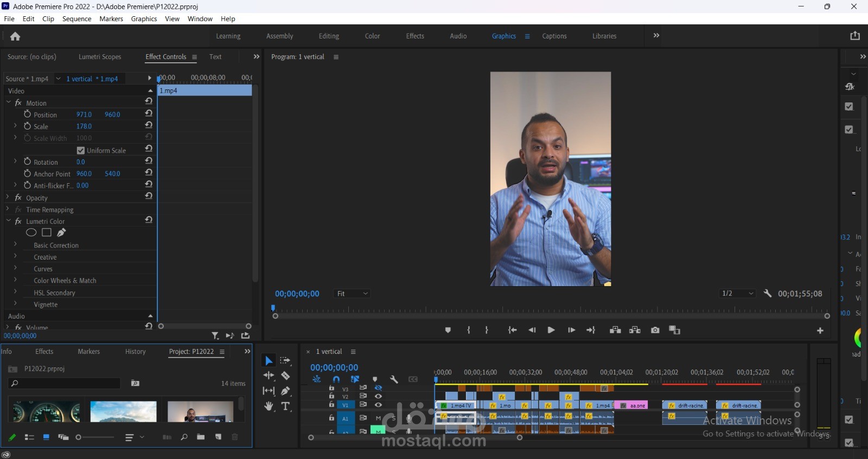Select the Hand tool

pos(269,406)
